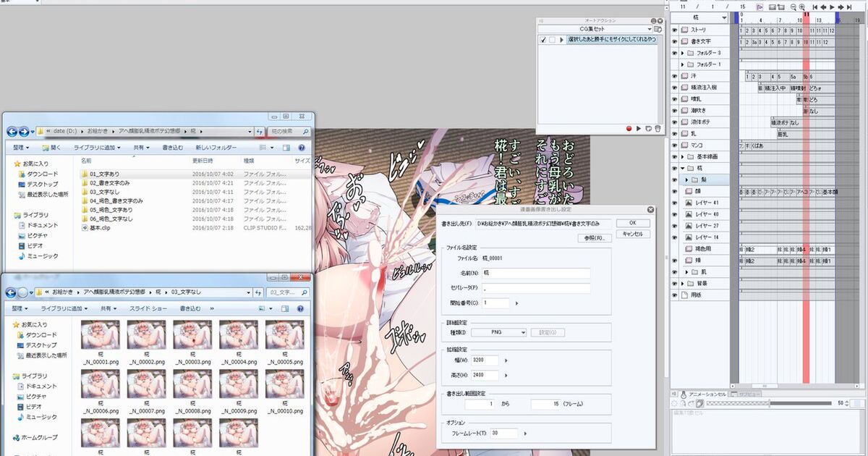
Task: Click the trash icon in the auto action panel
Action: tap(658, 129)
